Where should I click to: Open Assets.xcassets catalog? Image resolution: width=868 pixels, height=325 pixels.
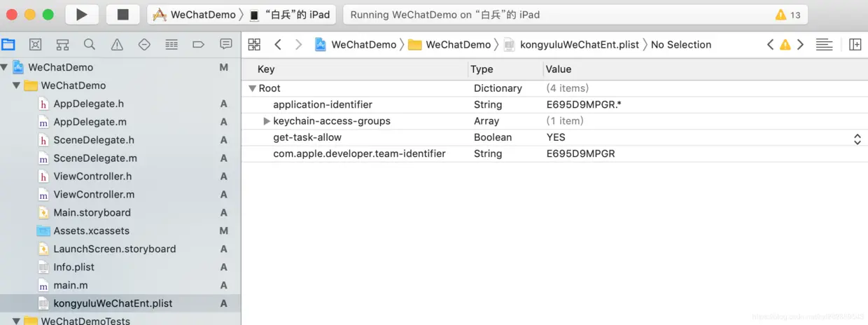click(x=91, y=231)
